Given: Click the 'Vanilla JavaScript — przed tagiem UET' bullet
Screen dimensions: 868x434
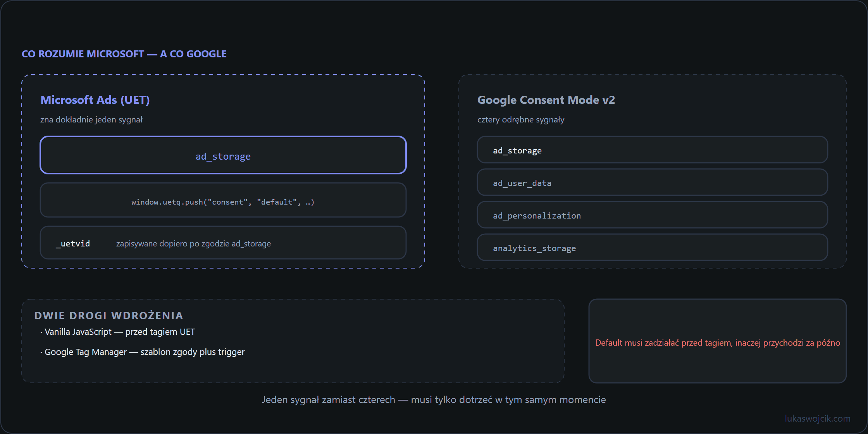Looking at the screenshot, I should point(118,332).
